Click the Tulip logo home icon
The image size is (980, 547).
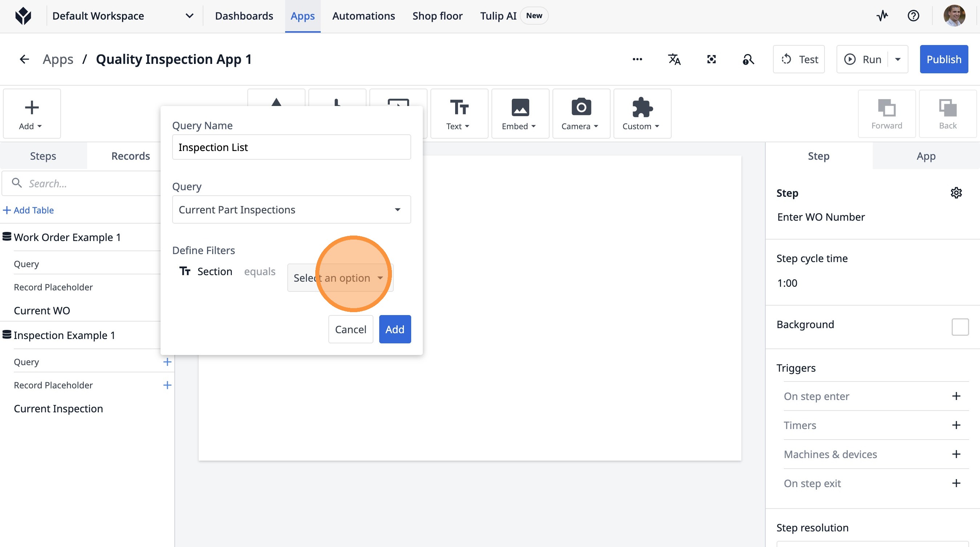pos(23,16)
